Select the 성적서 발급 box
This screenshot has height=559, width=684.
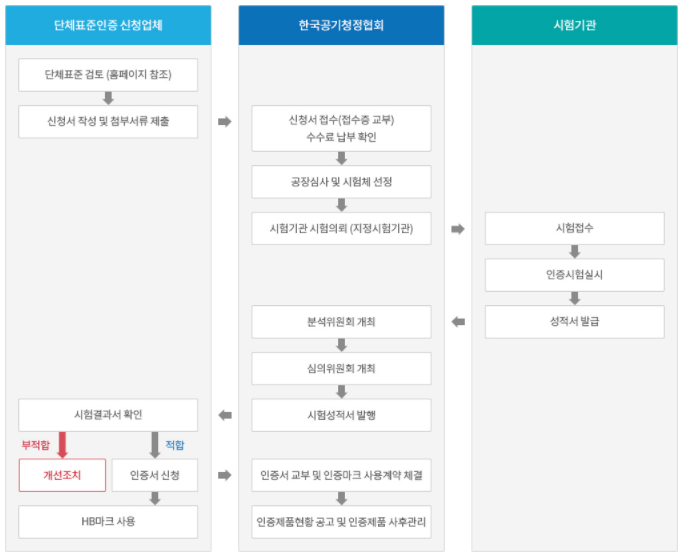[575, 322]
